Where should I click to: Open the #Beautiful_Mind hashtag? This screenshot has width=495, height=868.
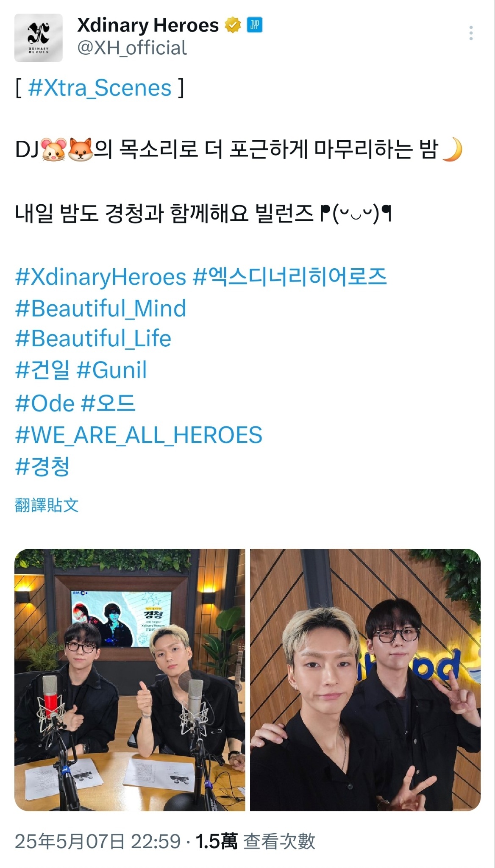[100, 308]
